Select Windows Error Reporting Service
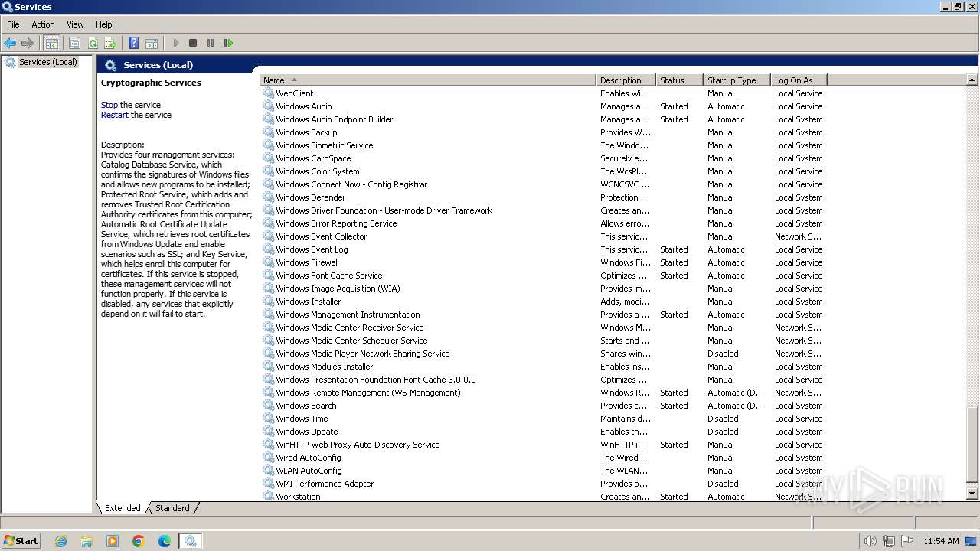 click(x=336, y=223)
